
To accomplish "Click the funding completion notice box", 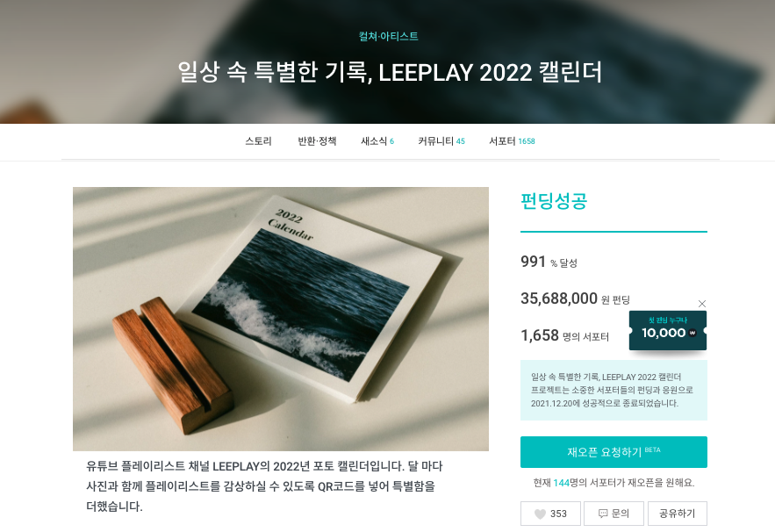I will (x=614, y=390).
